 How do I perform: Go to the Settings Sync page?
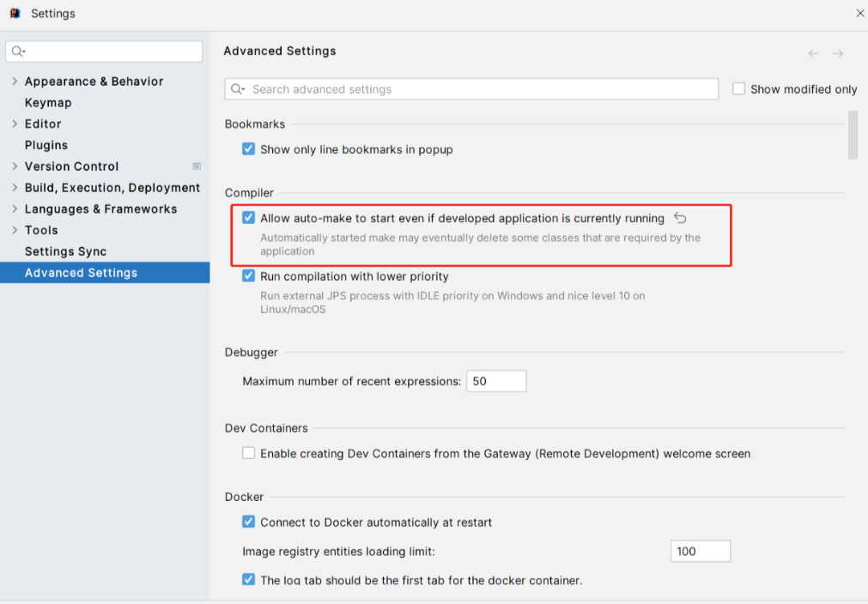65,251
